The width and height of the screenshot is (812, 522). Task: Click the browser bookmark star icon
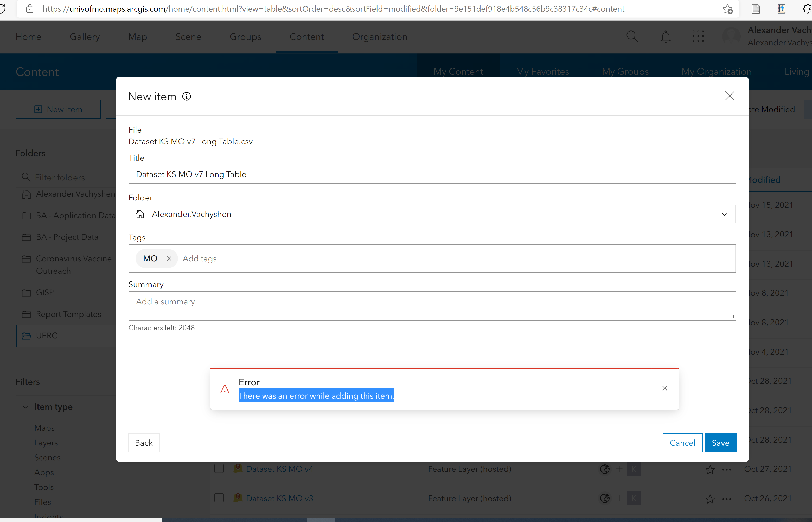click(727, 9)
